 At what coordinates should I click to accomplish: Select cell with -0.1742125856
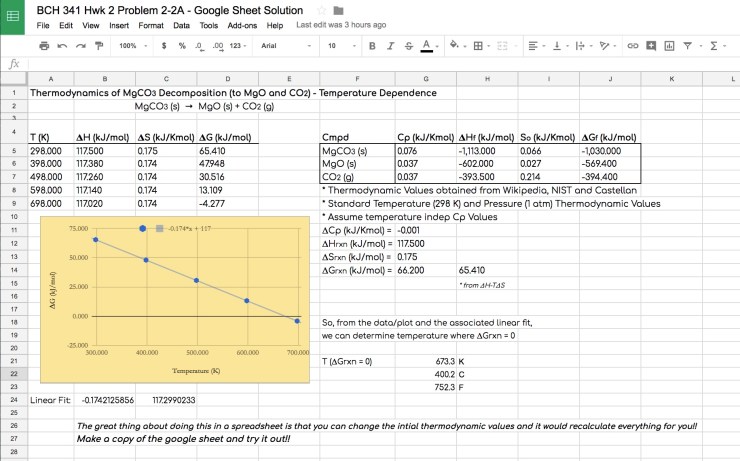[x=105, y=400]
